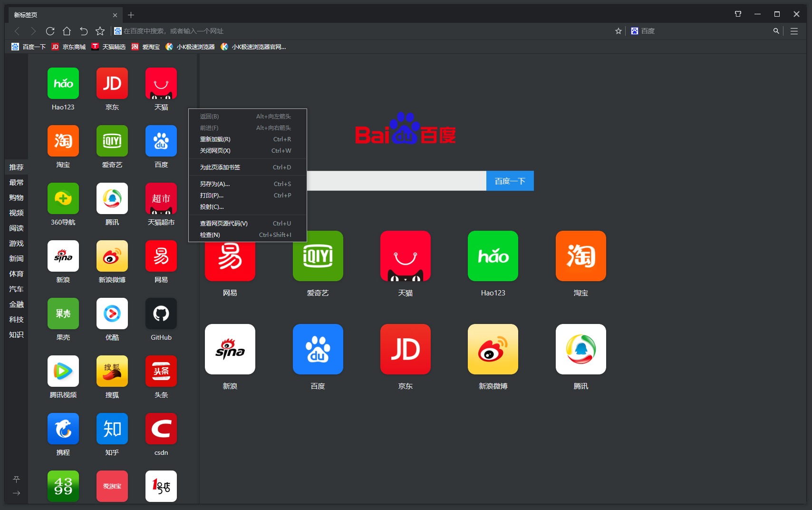Image resolution: width=812 pixels, height=510 pixels.
Task: Choose 为此页添加书签 in context menu
Action: click(247, 167)
